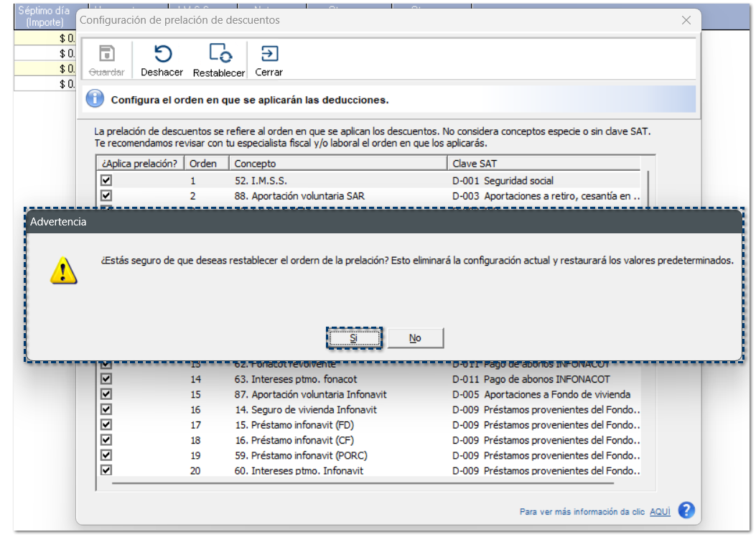This screenshot has width=756, height=537.
Task: Uncheck prelación for Préstamo infonavit (FD)
Action: coord(106,424)
